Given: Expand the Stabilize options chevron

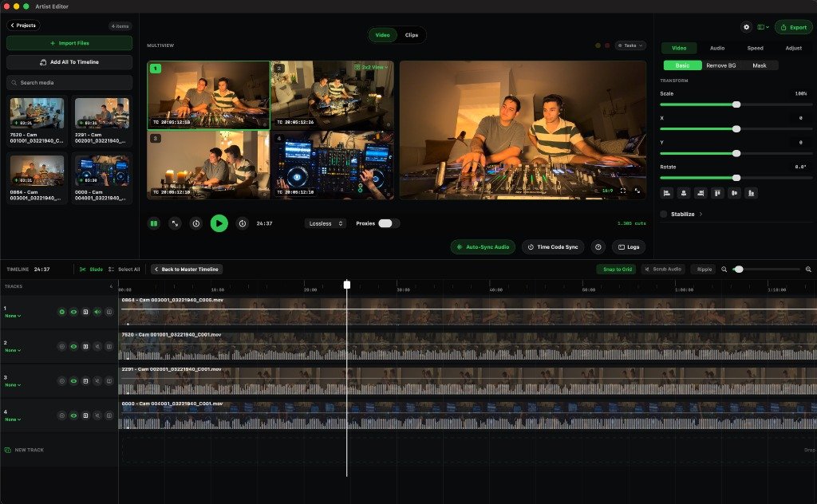Looking at the screenshot, I should coord(701,214).
